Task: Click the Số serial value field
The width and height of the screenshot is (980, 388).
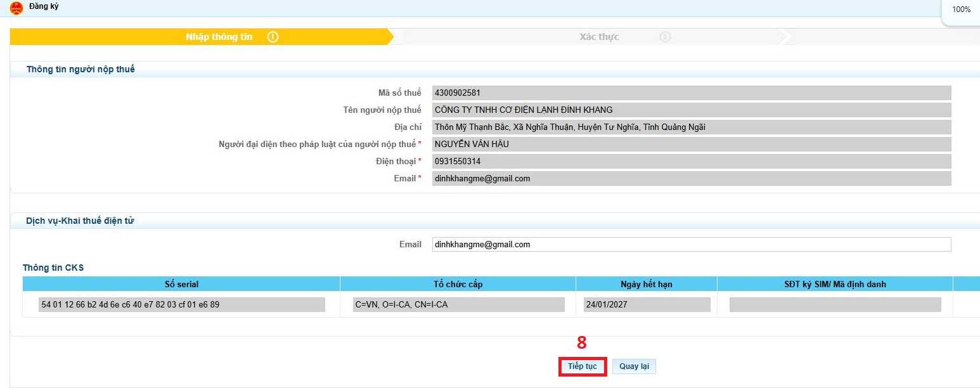Action: point(182,305)
